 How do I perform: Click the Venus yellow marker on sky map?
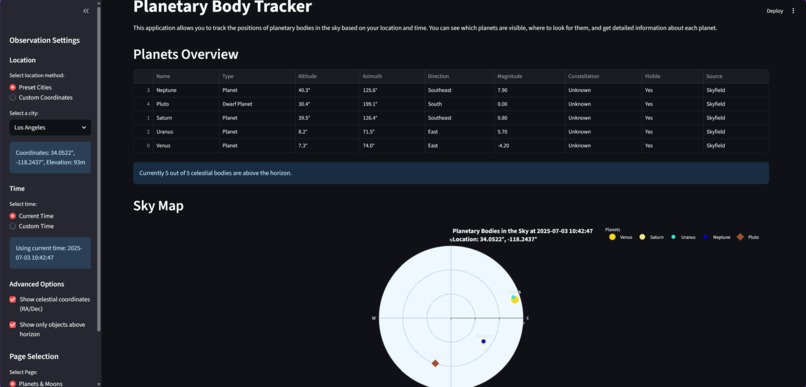pos(515,300)
